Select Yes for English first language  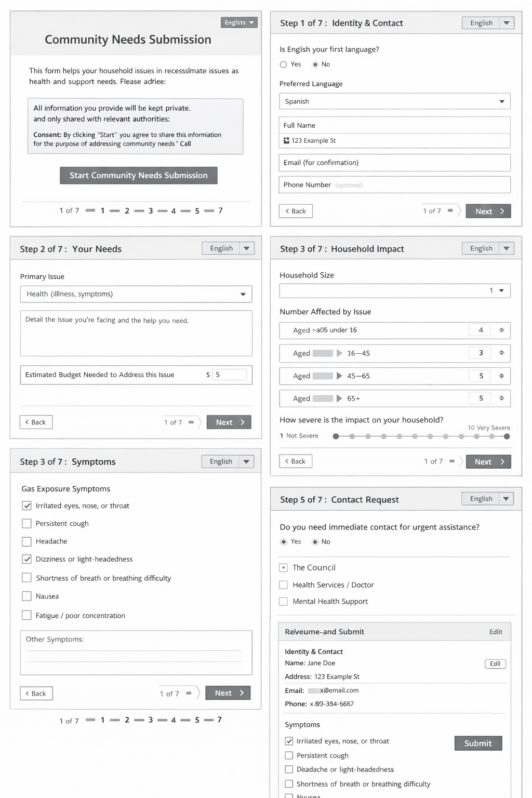coord(284,64)
